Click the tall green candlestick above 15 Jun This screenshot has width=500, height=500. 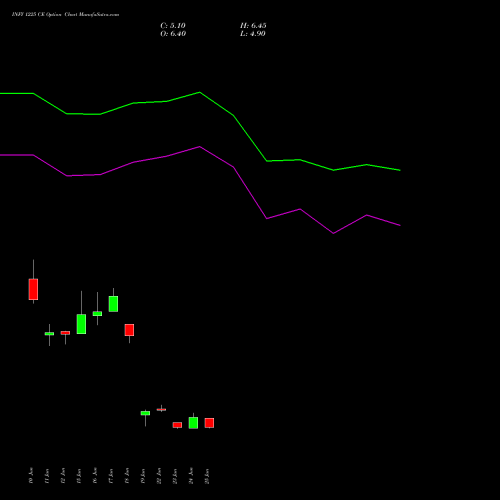[x=81, y=324]
